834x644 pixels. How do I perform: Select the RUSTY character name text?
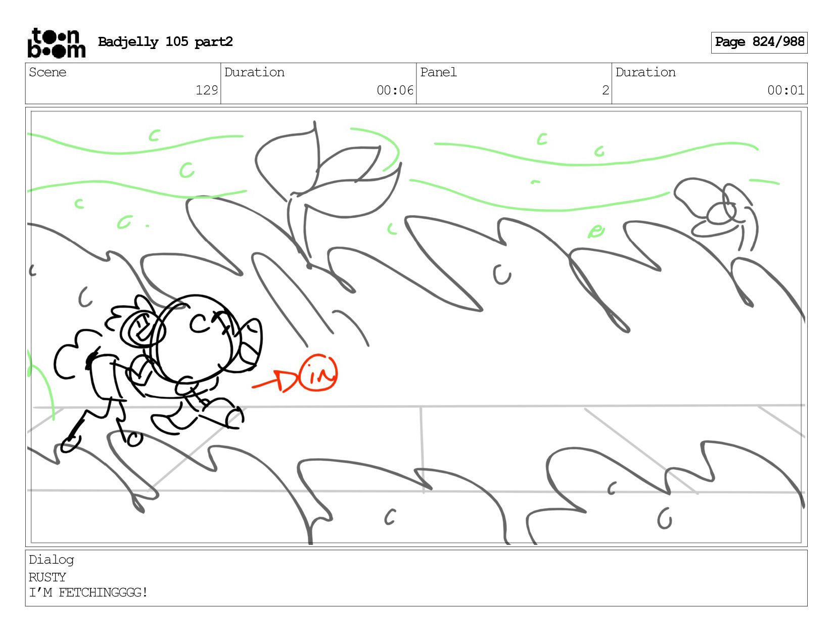coord(48,577)
